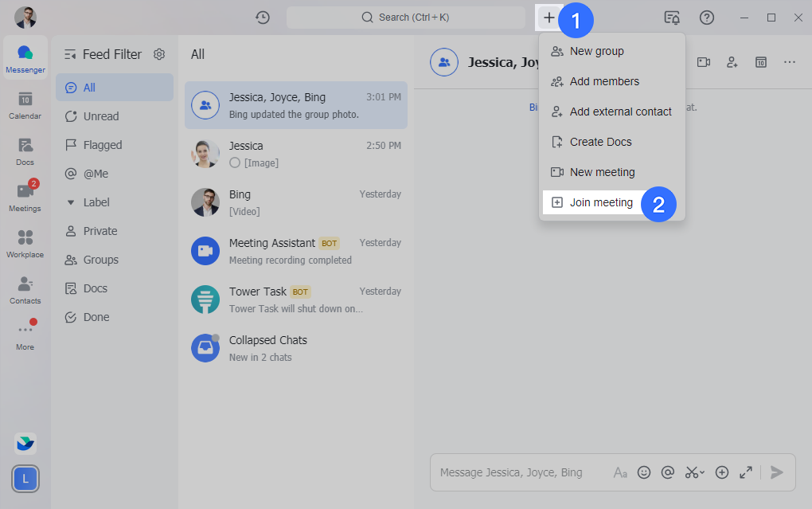Open Workplace in the left sidebar

point(25,244)
